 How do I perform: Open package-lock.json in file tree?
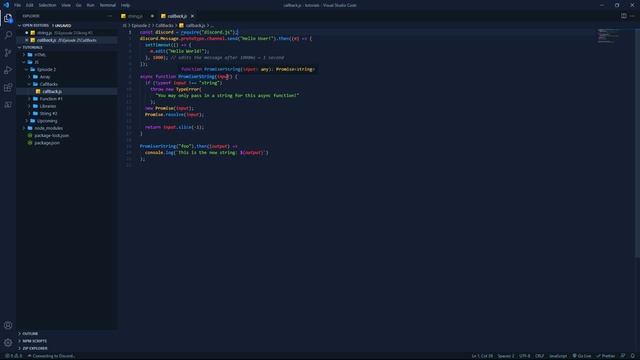(67, 136)
